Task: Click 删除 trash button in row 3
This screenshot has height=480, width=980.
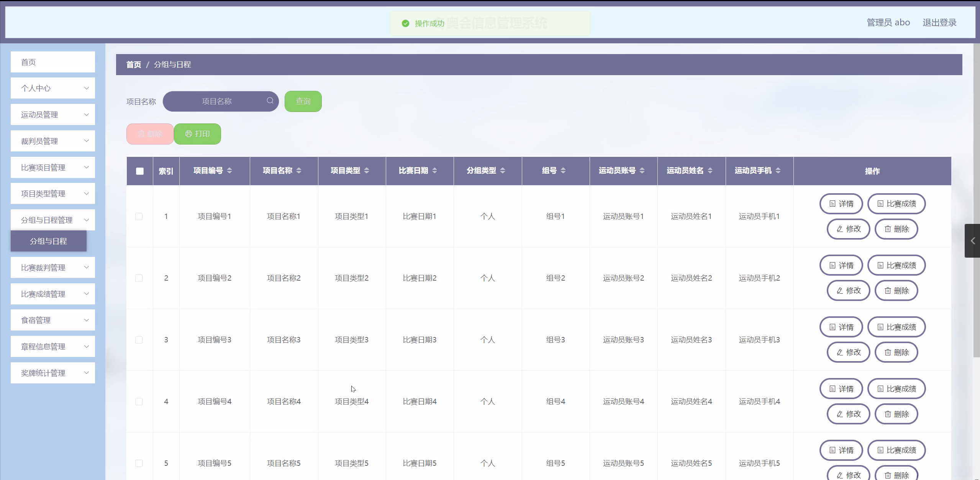Action: [896, 352]
